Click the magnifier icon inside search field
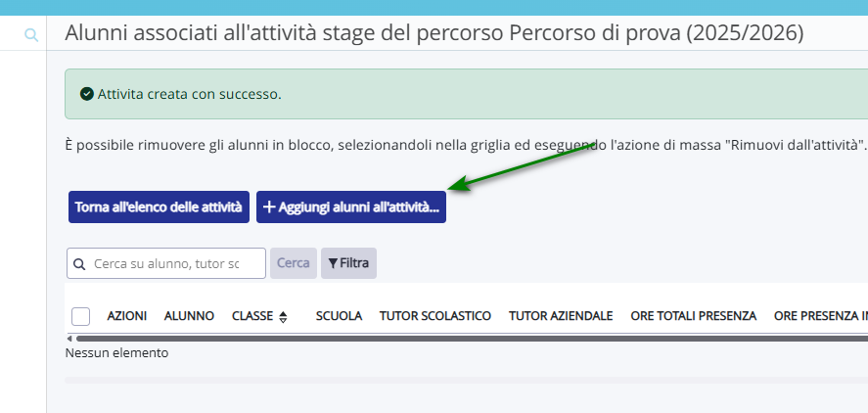Image resolution: width=868 pixels, height=413 pixels. (x=79, y=263)
